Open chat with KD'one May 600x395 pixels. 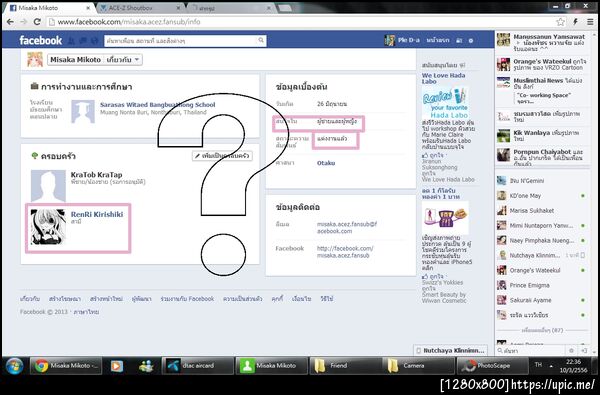pos(542,196)
